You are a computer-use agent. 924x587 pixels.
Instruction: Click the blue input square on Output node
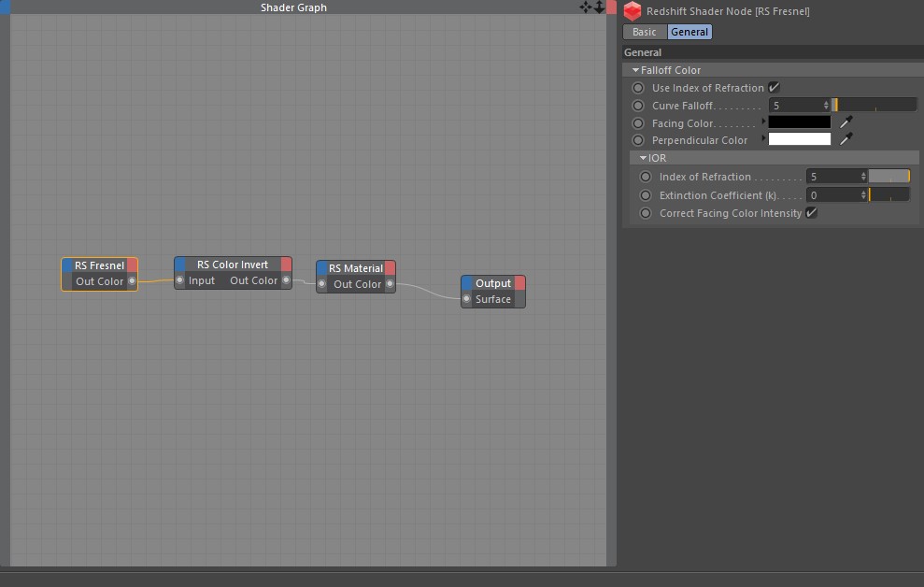pyautogui.click(x=467, y=283)
